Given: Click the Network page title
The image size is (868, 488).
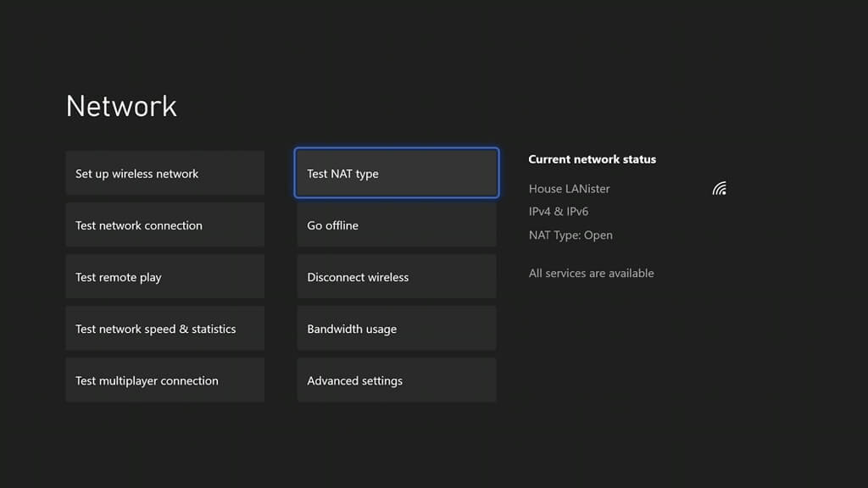Looking at the screenshot, I should [x=120, y=105].
